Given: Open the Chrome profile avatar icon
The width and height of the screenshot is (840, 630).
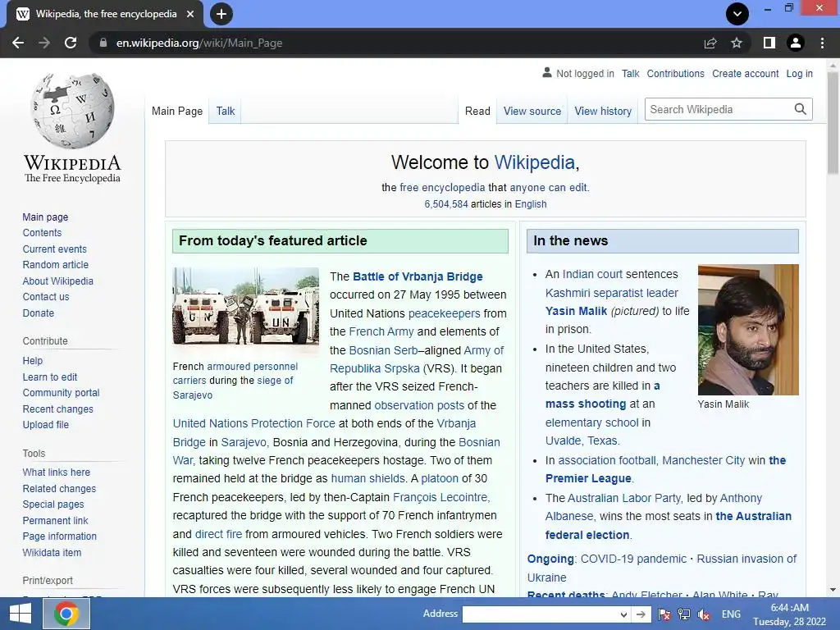Looking at the screenshot, I should tap(796, 43).
